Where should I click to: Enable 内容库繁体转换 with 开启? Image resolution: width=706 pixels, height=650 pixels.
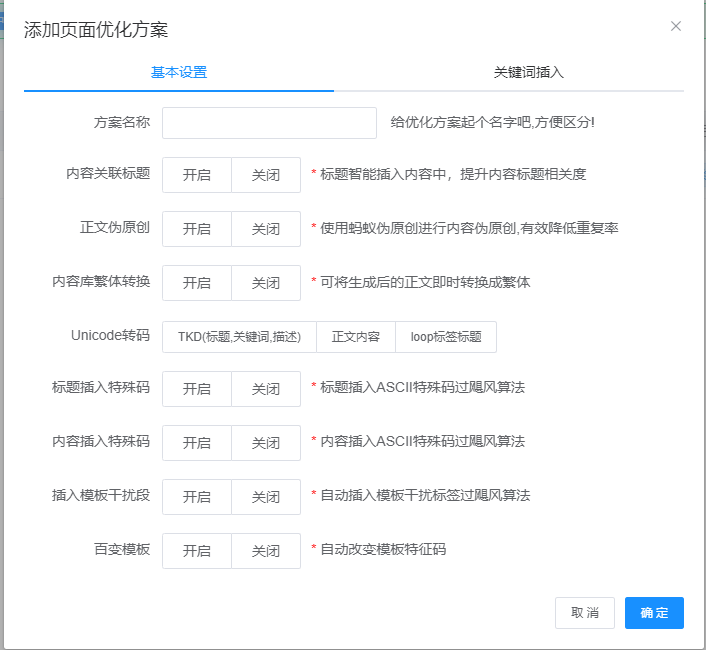coord(197,283)
